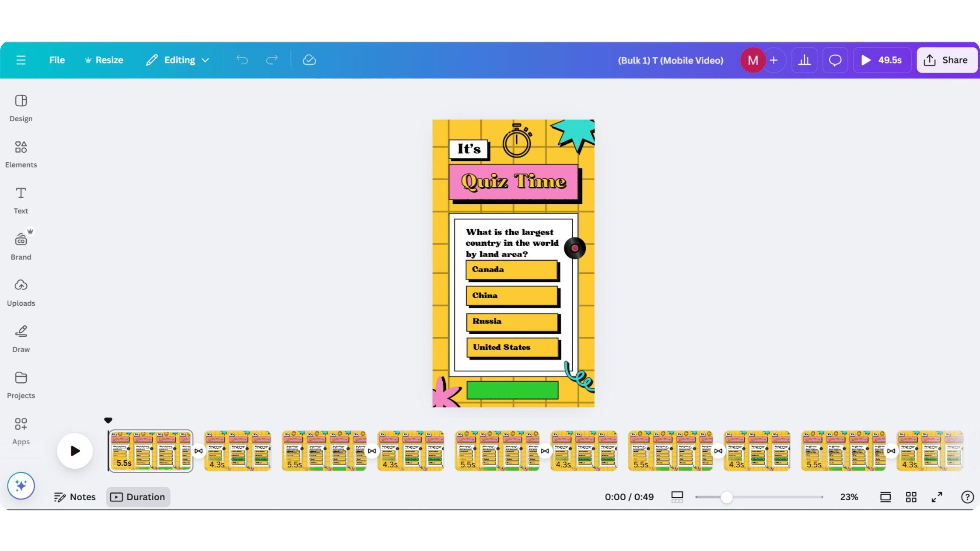The image size is (980, 551).
Task: Open the comments panel
Action: click(x=835, y=60)
